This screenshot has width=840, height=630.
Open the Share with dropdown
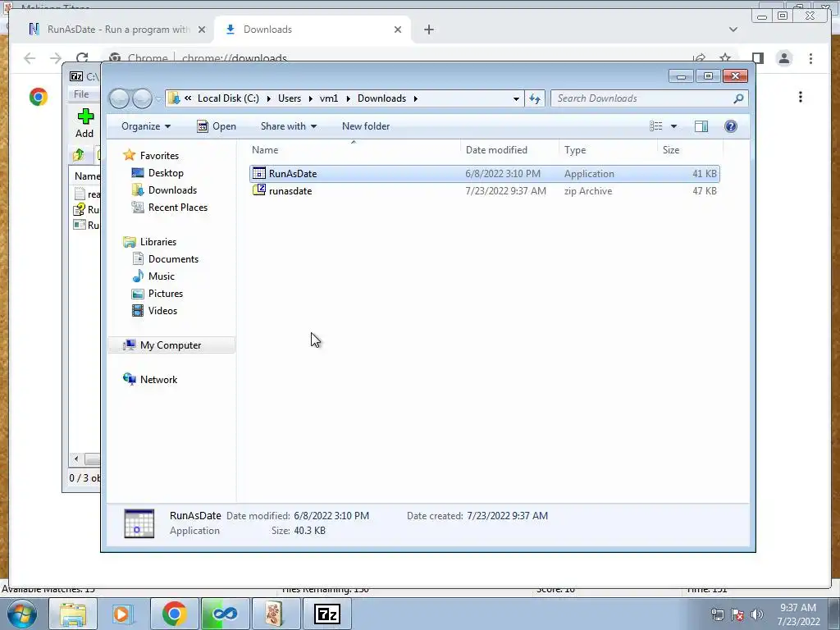[x=288, y=126]
